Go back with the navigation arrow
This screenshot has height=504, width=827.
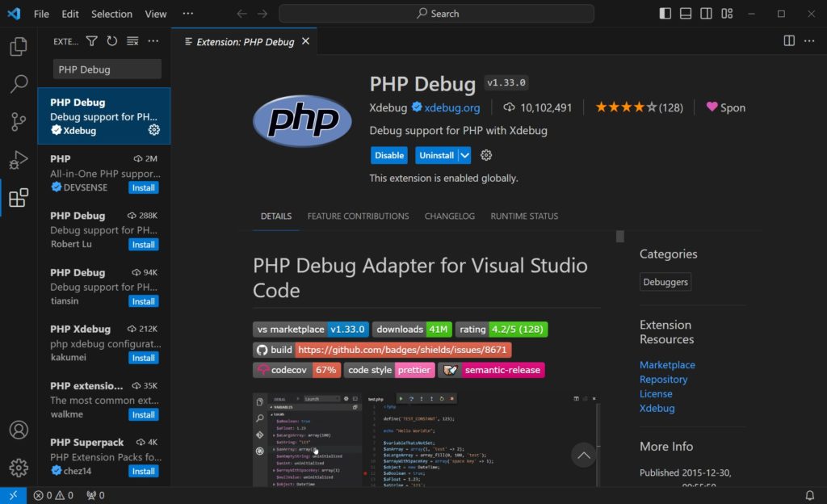tap(241, 14)
